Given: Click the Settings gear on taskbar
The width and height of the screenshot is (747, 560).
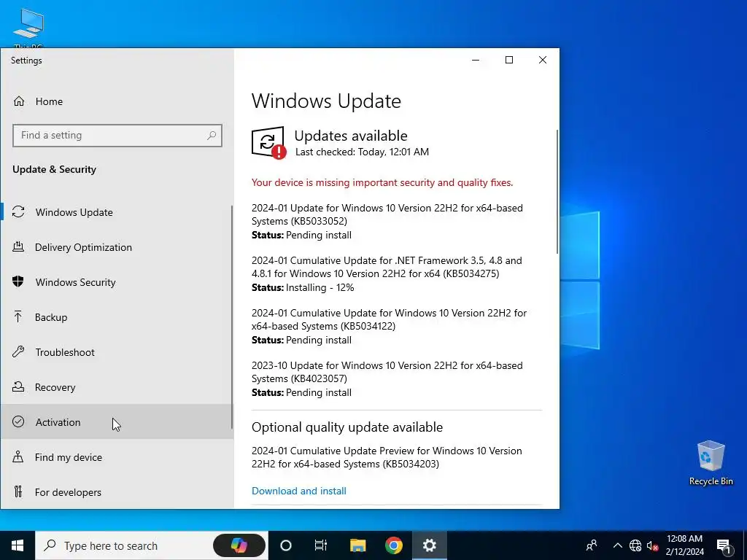Looking at the screenshot, I should (x=429, y=545).
